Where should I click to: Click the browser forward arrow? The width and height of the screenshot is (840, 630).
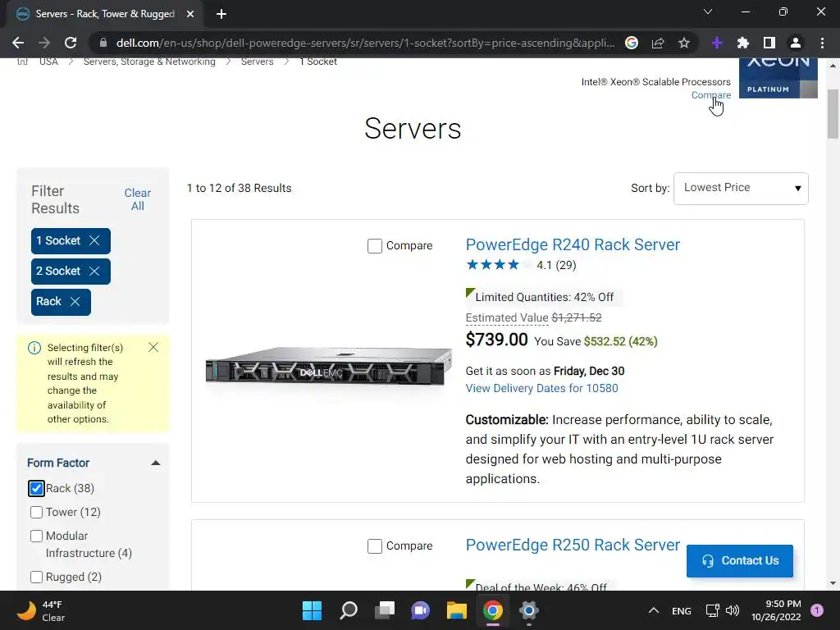click(x=44, y=43)
